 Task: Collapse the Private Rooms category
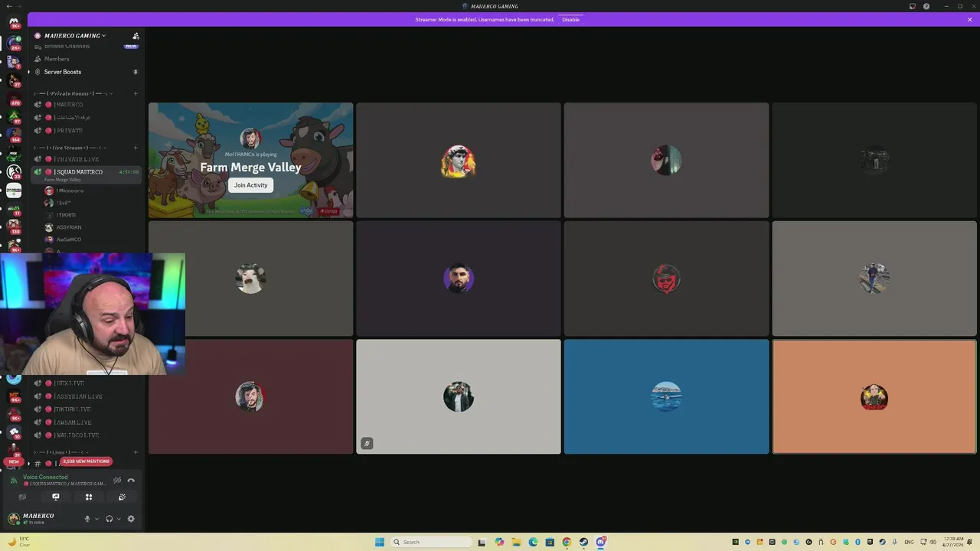pyautogui.click(x=73, y=93)
